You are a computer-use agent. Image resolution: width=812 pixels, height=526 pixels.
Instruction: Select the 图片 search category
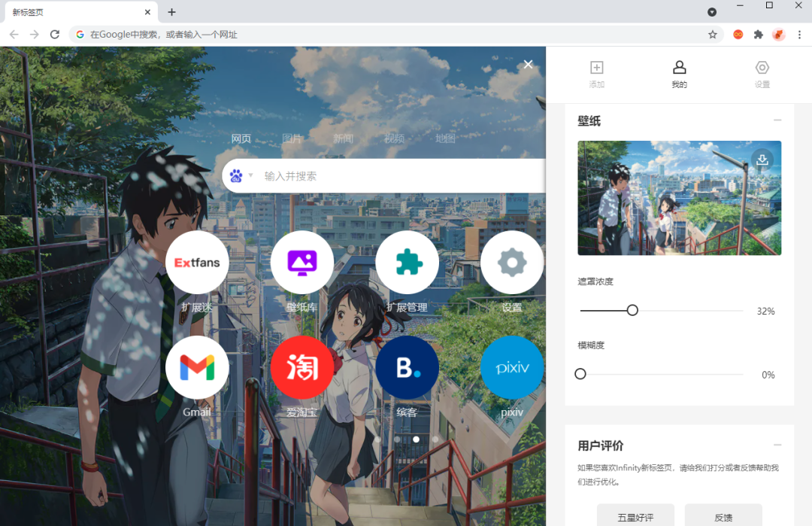(292, 138)
